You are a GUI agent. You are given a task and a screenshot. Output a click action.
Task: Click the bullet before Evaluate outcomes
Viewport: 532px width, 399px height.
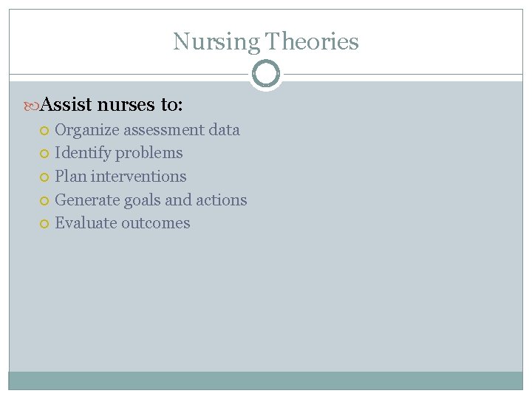click(x=44, y=224)
